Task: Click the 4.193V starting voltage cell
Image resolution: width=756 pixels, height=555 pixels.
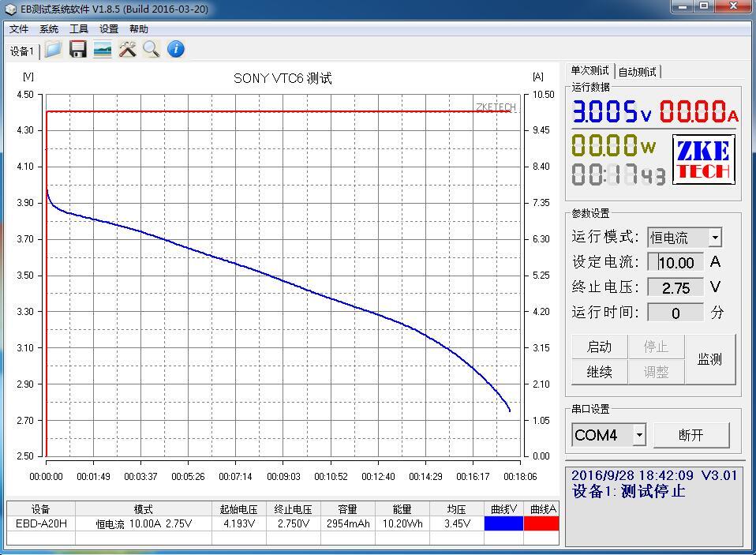Action: point(238,523)
